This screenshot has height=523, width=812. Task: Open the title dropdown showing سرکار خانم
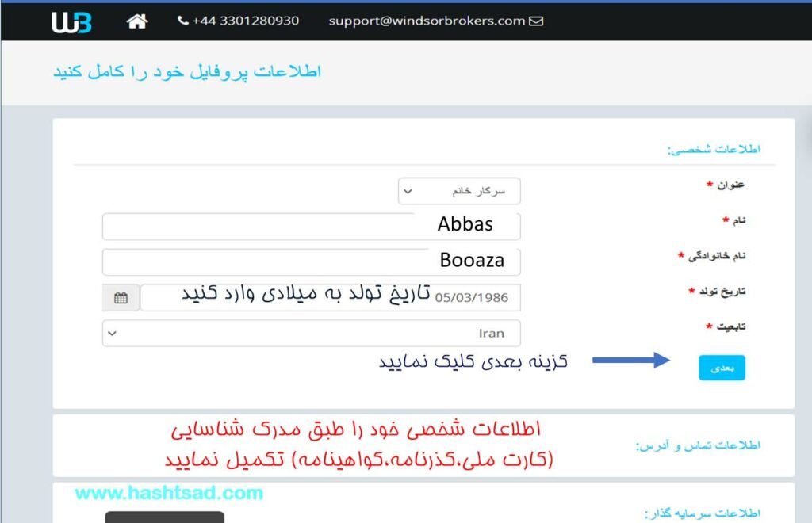click(x=459, y=191)
